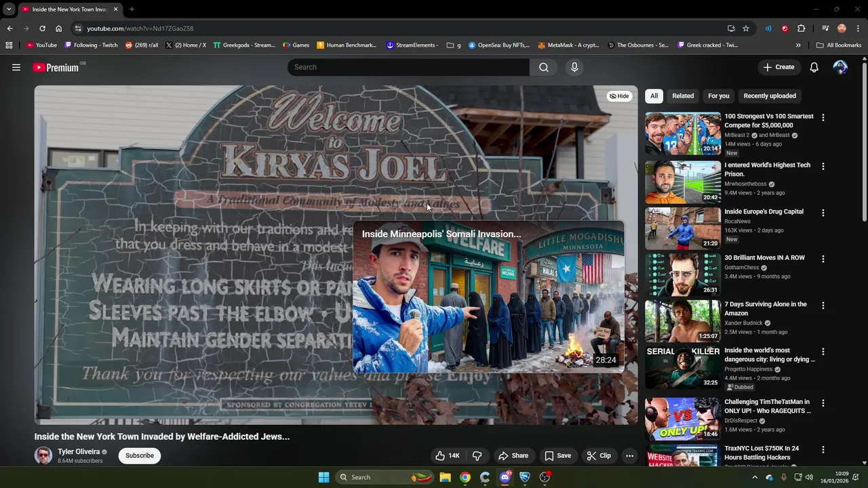Open YouTube notifications bell
868x488 pixels.
click(814, 67)
